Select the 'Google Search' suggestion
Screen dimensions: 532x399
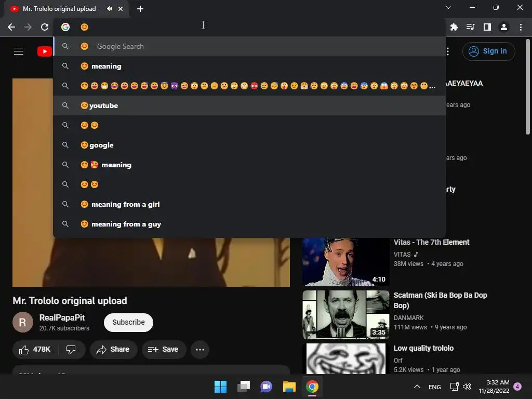pos(249,46)
